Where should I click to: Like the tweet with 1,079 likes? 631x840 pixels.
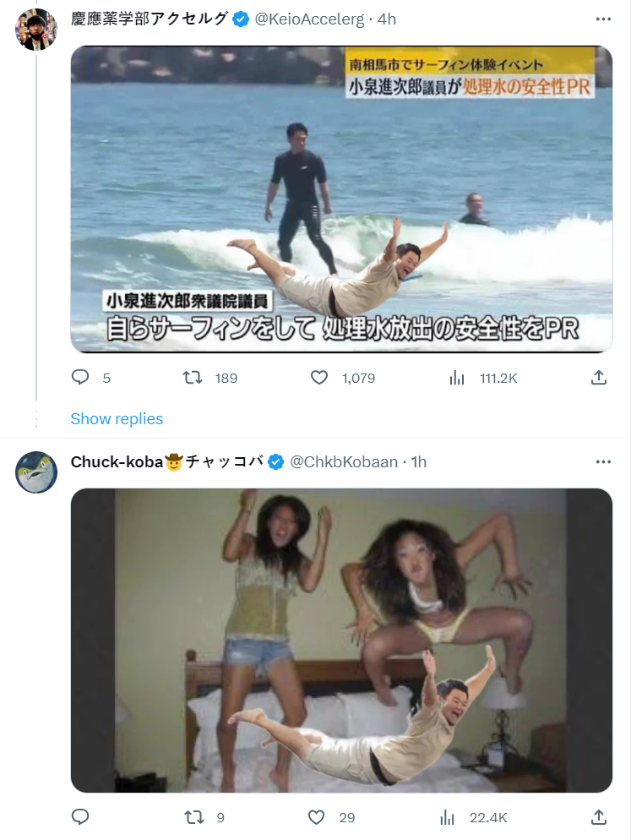[x=319, y=378]
